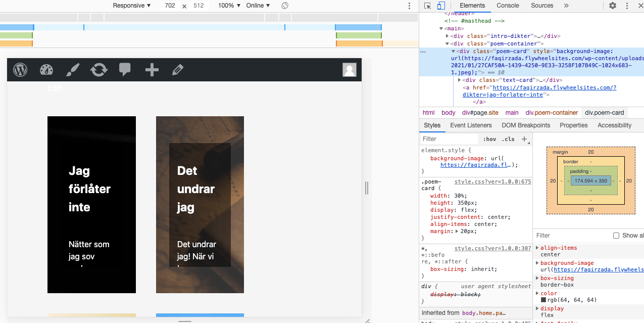The height and width of the screenshot is (323, 644).
Task: Select the Properties subtab
Action: point(574,125)
